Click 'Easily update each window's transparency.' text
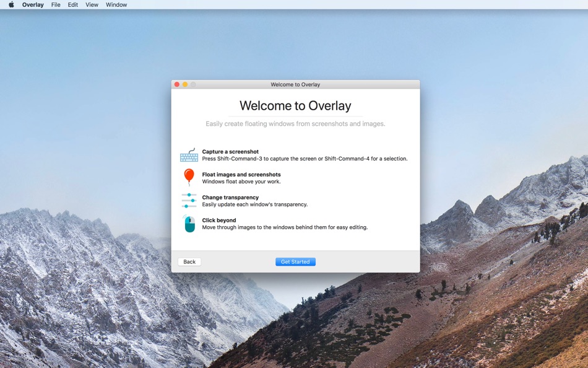The image size is (588, 368). (255, 204)
